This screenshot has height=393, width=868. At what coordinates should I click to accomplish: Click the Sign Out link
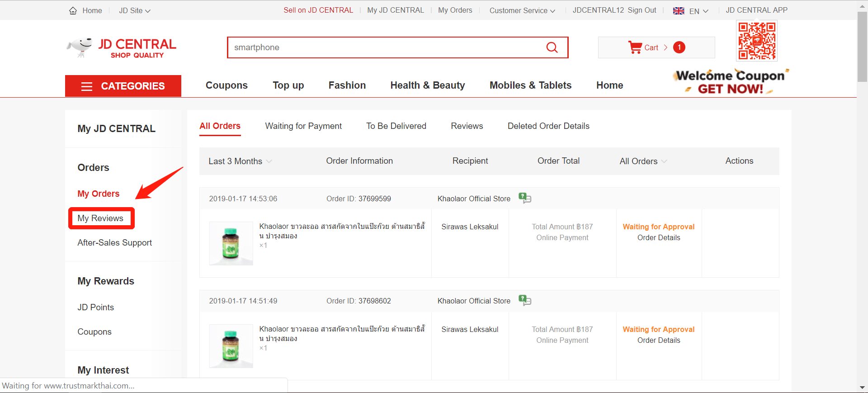[642, 10]
